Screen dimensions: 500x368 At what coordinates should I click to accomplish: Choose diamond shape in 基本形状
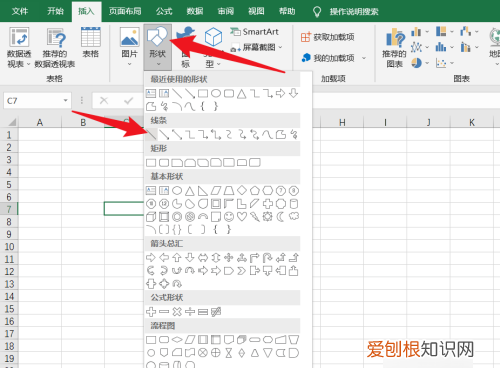point(242,191)
